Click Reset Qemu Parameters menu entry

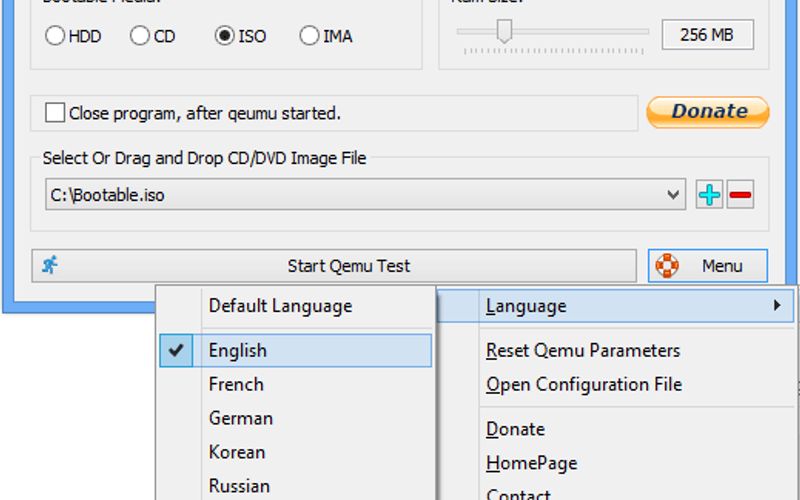pyautogui.click(x=582, y=350)
